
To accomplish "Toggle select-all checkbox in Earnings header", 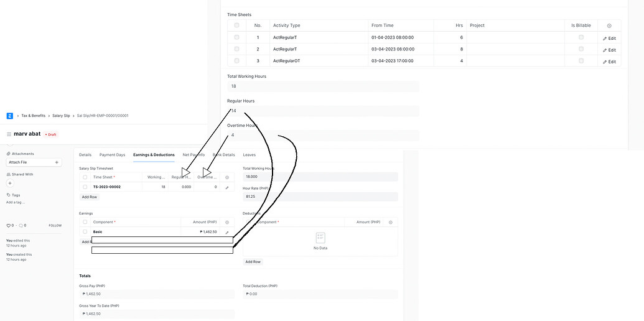I will [85, 222].
